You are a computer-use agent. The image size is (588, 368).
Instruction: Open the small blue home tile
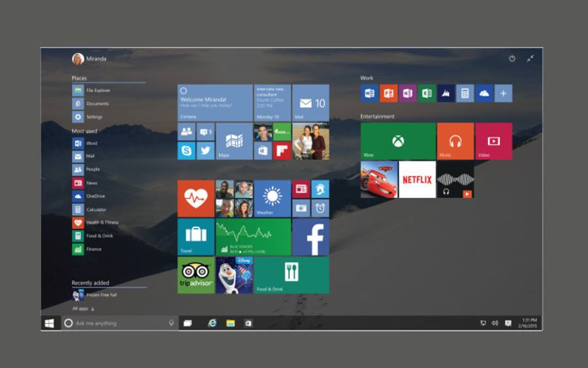[320, 189]
